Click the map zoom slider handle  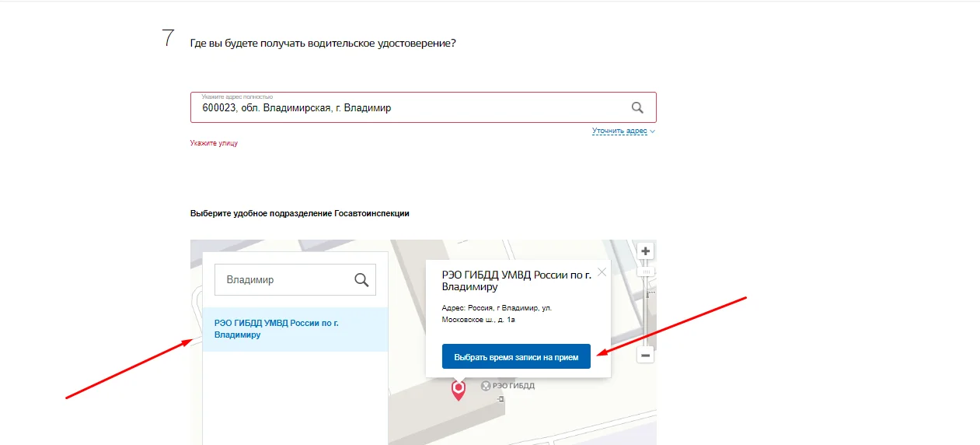tap(645, 272)
